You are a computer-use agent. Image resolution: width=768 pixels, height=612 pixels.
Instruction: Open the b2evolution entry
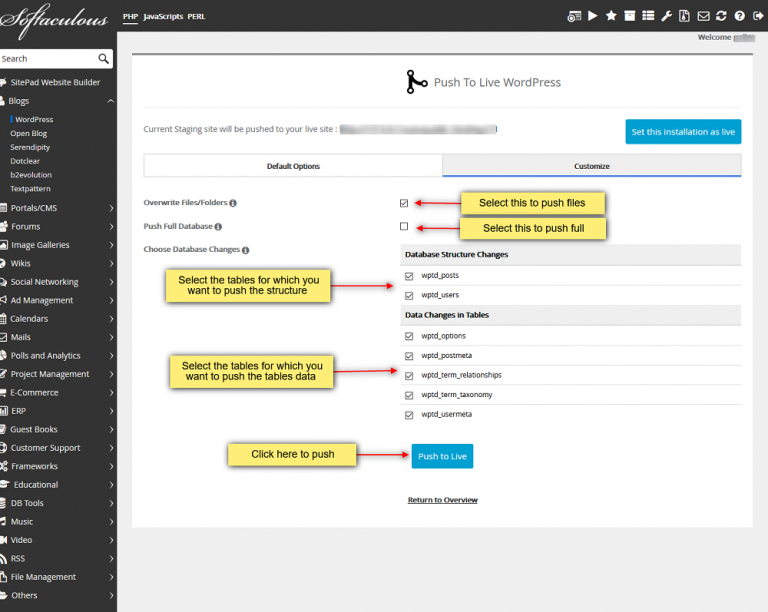pos(31,175)
